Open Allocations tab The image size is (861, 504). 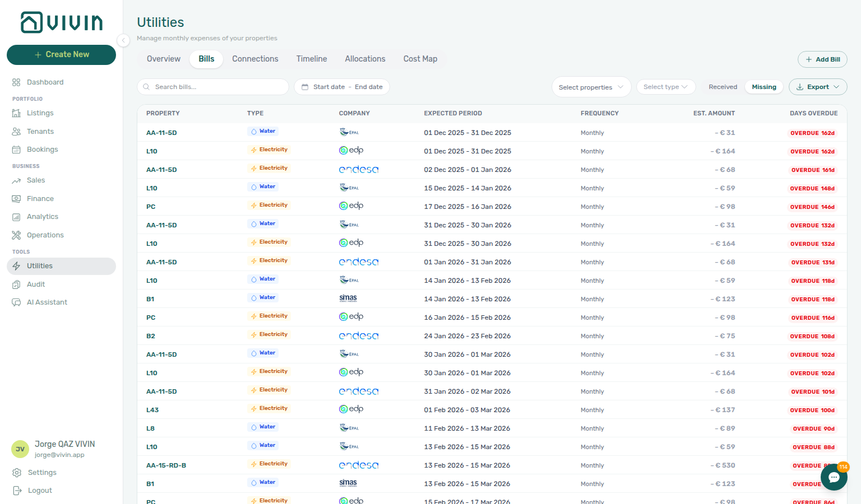coord(365,59)
